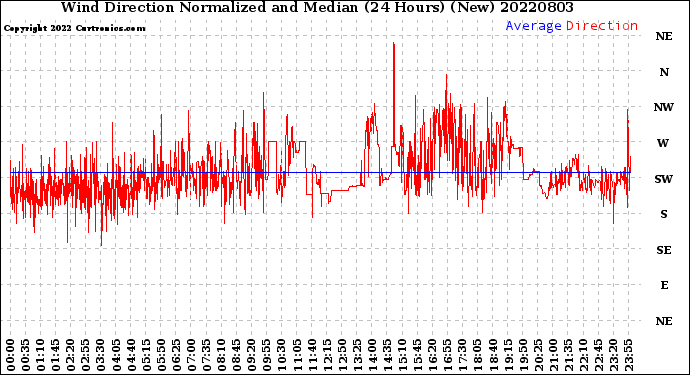Select the 12:50 time axis label
Screen dimensions: 690x375
(x=342, y=355)
